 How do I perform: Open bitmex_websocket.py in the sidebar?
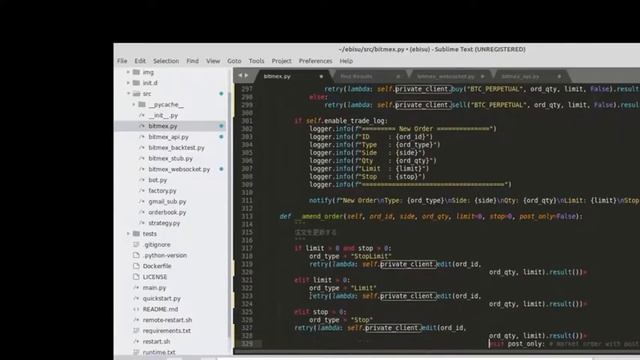(179, 169)
